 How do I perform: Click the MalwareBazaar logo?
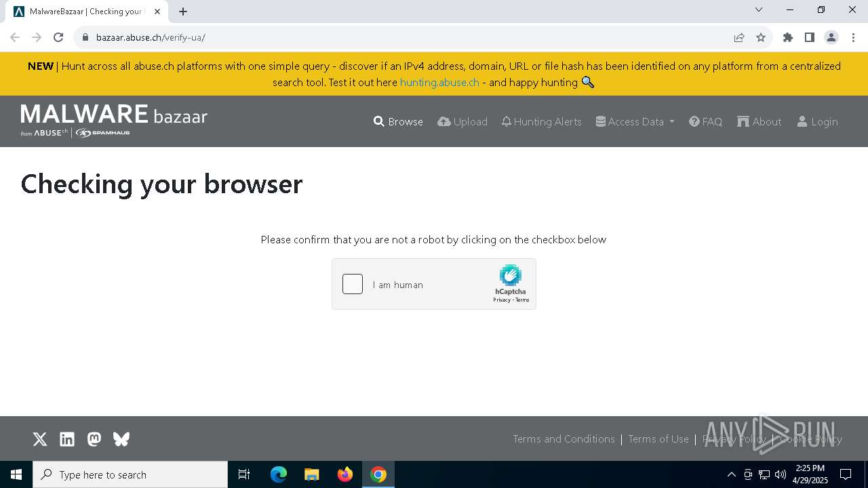(x=114, y=121)
